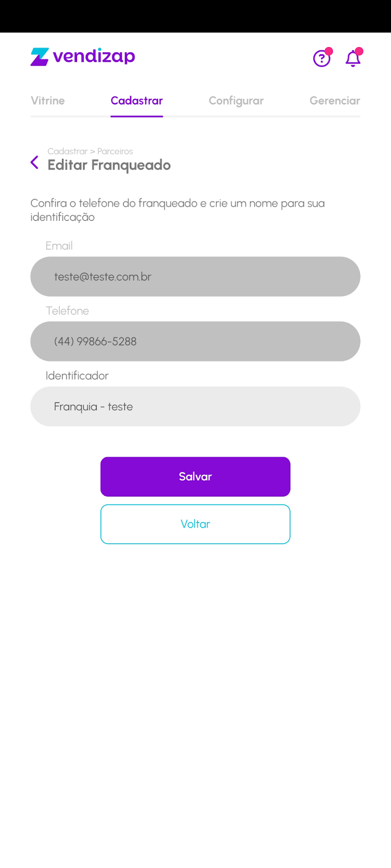The height and width of the screenshot is (868, 391).
Task: Click the Telefone field label
Action: (67, 311)
